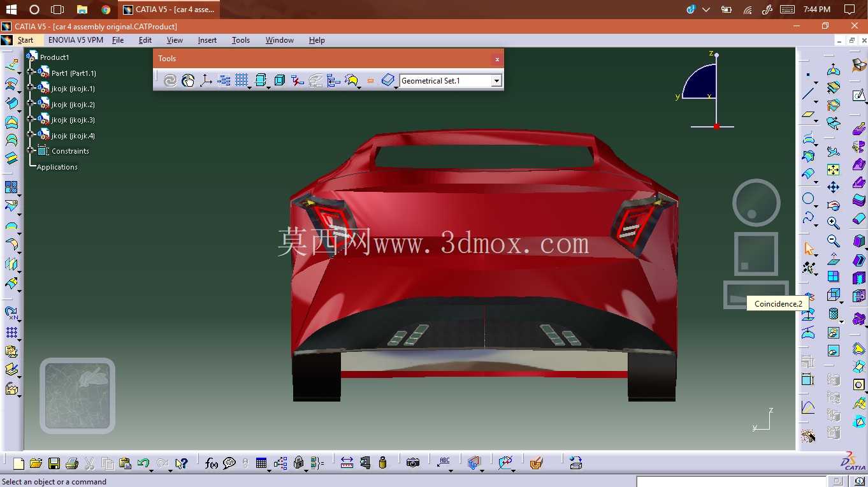Open the Design Table icon
The height and width of the screenshot is (487, 868).
tap(261, 463)
